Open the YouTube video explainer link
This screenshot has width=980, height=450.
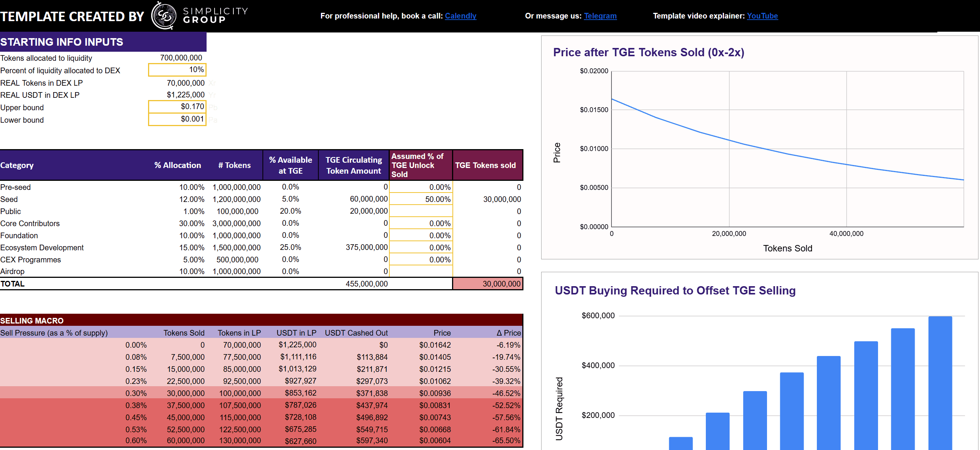coord(762,16)
